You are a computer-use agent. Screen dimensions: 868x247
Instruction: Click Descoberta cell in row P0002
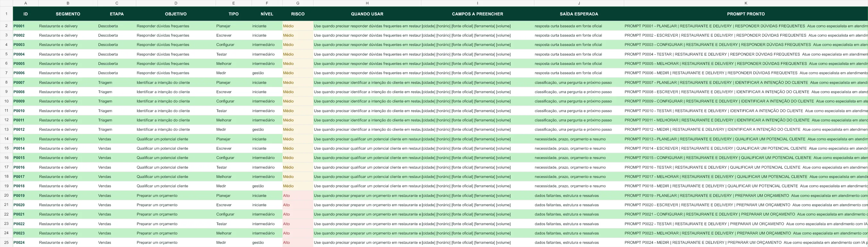pos(117,35)
